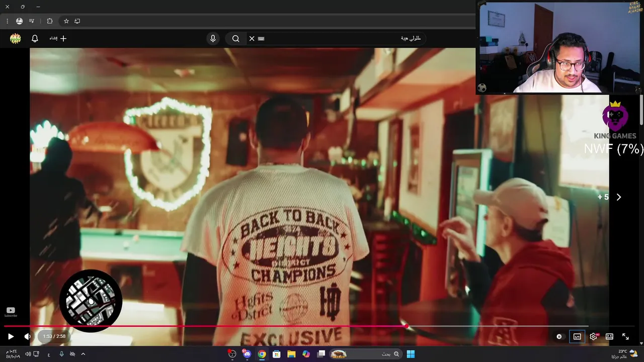Open Discord from the taskbar
This screenshot has height=362, width=644.
click(x=247, y=354)
